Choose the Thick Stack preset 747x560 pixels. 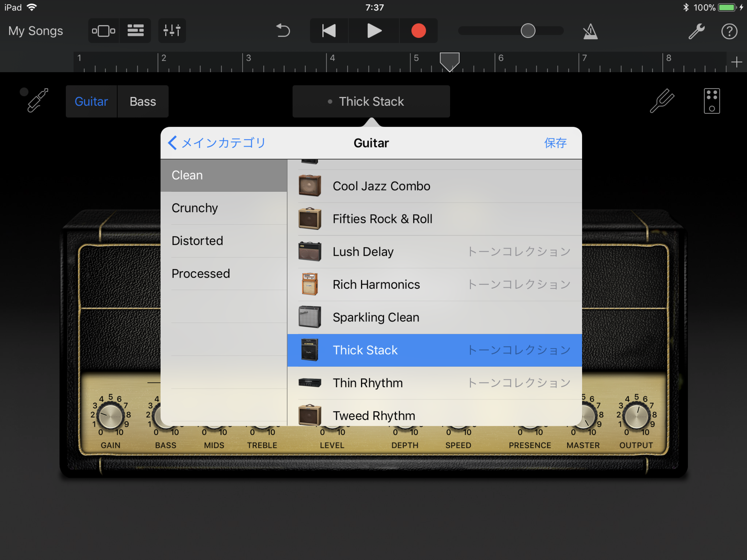tap(435, 350)
